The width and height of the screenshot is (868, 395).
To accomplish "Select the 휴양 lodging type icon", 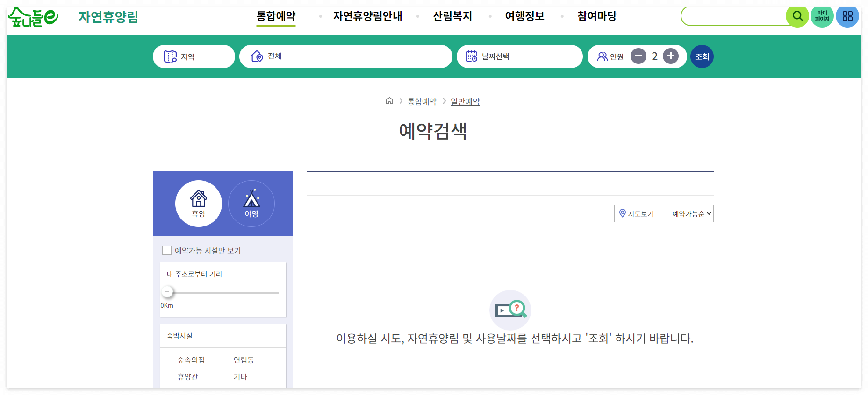I will 199,204.
